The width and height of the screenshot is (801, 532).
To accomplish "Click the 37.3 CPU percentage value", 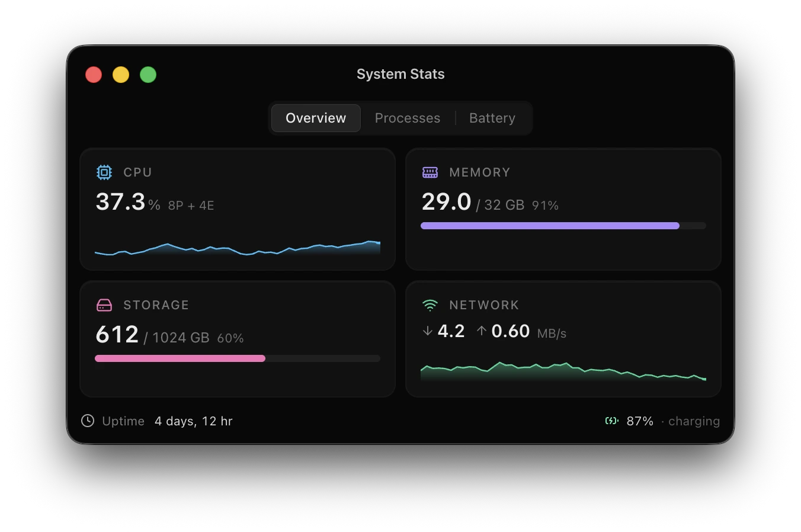I will (x=120, y=202).
